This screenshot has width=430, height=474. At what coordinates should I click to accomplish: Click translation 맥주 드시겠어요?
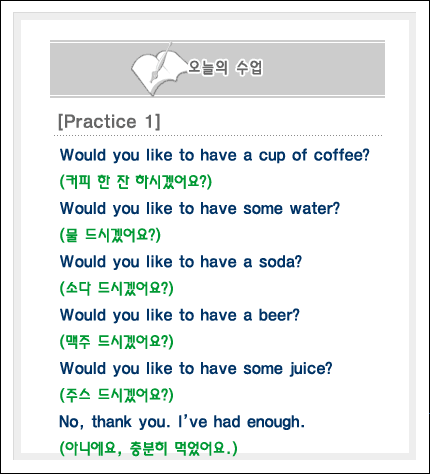click(x=116, y=342)
